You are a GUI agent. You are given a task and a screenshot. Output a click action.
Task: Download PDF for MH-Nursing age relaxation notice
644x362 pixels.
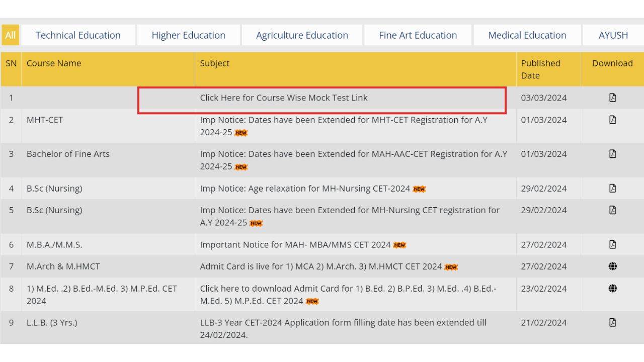point(612,189)
